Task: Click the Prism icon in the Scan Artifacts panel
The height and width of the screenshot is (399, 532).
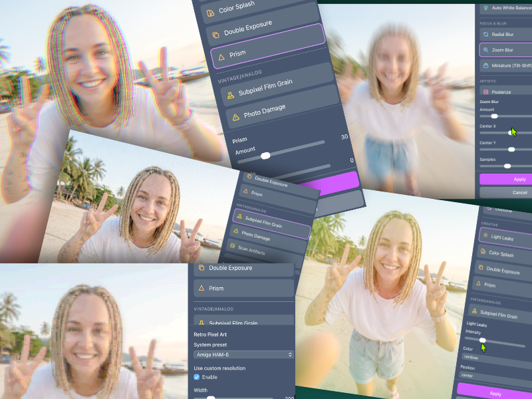Action: [x=245, y=191]
